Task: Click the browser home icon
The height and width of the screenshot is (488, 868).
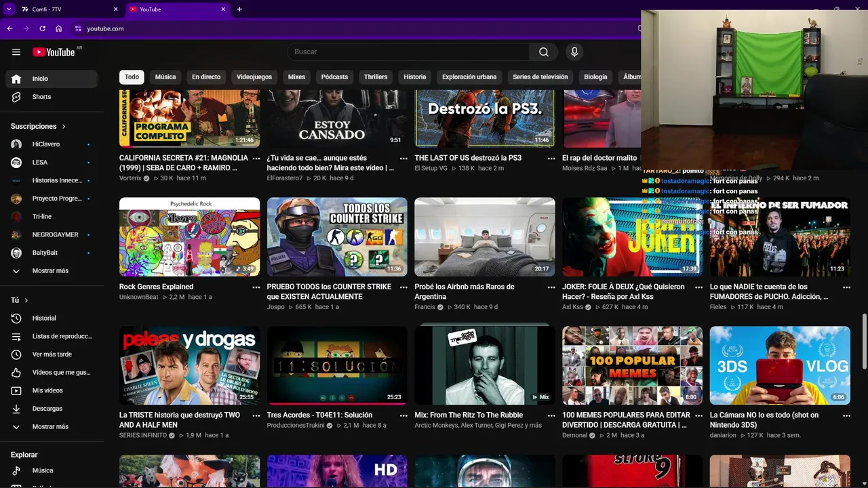Action: click(x=59, y=28)
